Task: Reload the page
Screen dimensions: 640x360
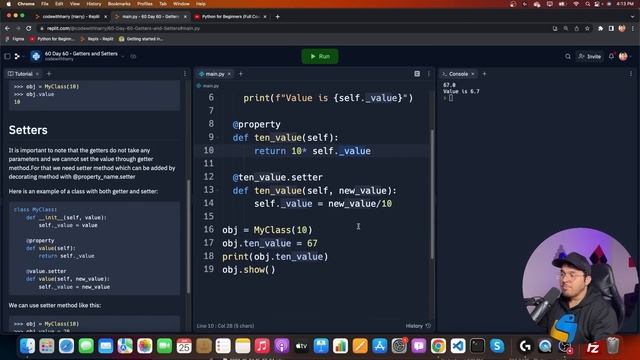Action: 29,29
